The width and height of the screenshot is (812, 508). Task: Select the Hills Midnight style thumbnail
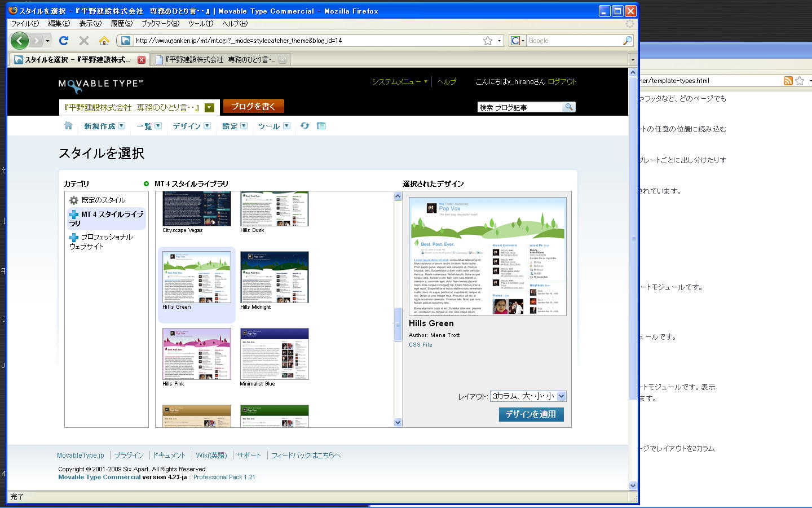(275, 277)
